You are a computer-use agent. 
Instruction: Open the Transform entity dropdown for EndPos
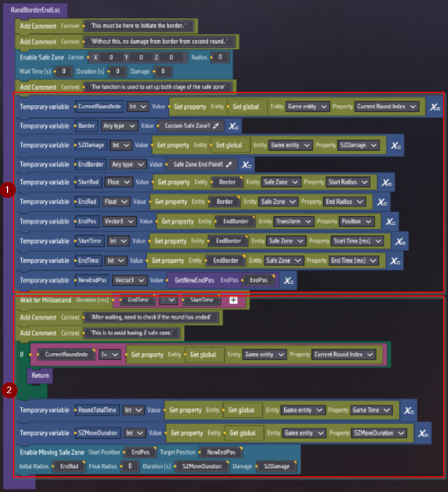[294, 221]
